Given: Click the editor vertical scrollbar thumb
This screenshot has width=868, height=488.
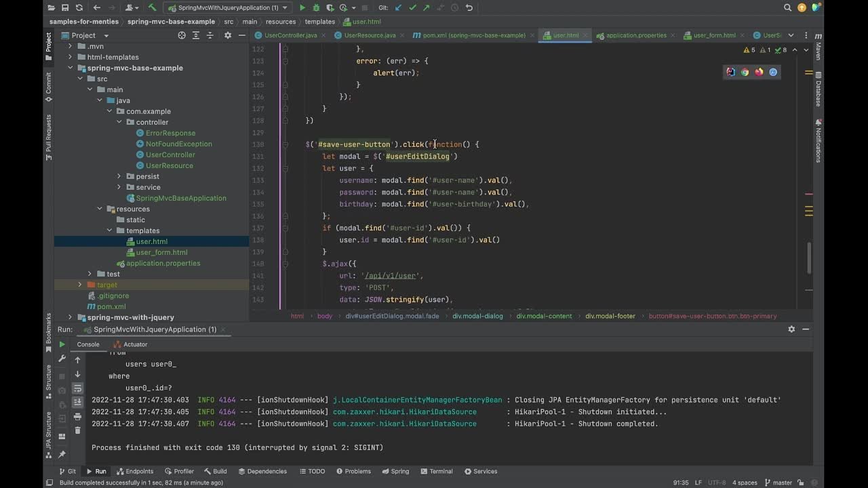Looking at the screenshot, I should (x=808, y=258).
